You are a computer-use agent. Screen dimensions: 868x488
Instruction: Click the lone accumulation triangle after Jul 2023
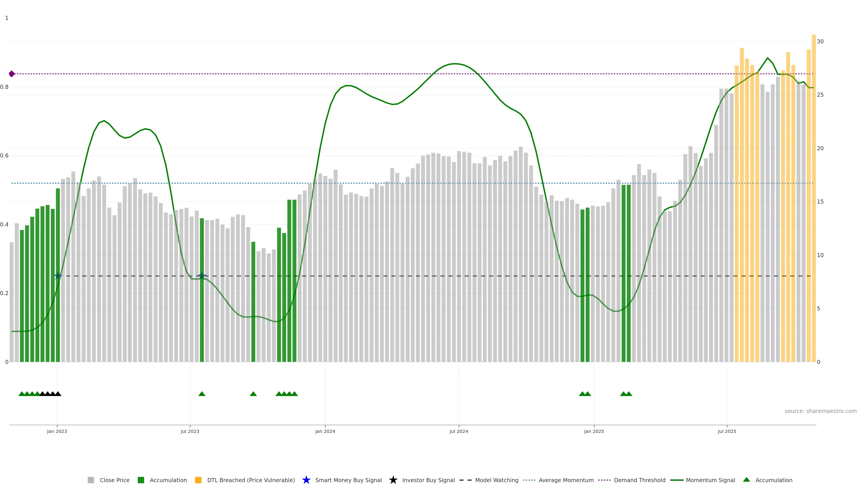click(x=202, y=394)
